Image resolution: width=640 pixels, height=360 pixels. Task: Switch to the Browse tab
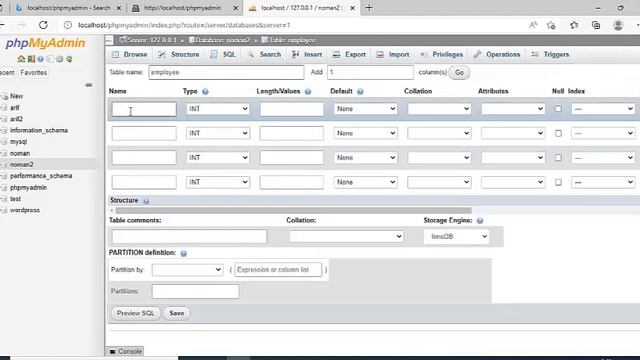coord(130,54)
